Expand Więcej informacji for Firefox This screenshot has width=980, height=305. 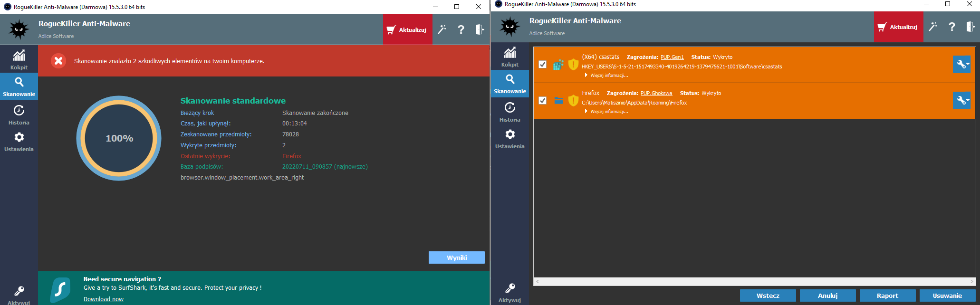click(606, 112)
